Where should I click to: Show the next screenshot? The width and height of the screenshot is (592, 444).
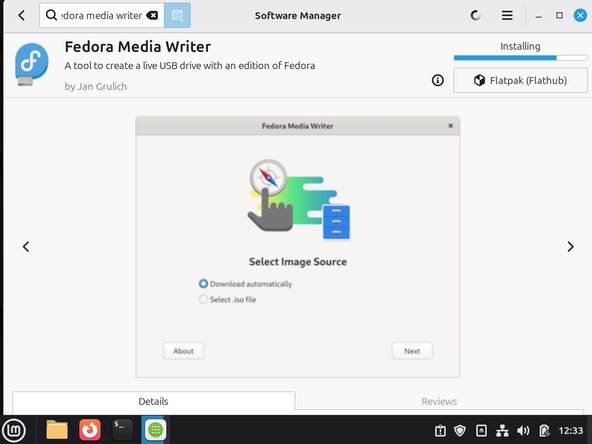570,247
